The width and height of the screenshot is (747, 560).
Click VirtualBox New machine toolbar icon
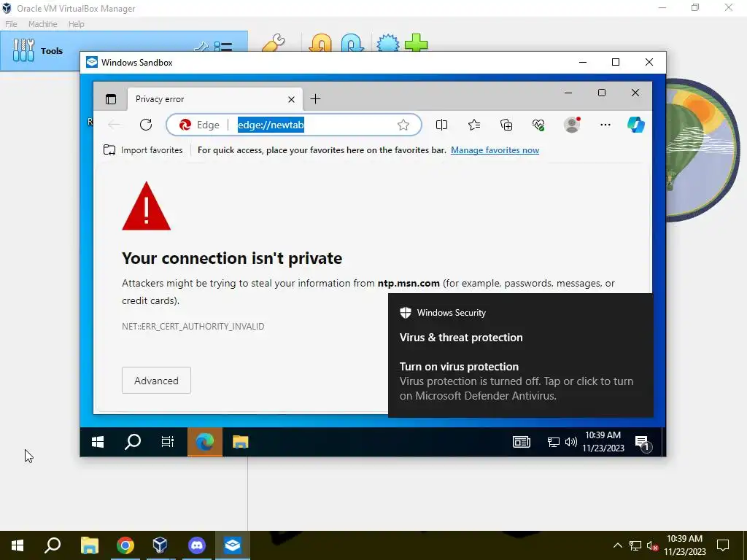pyautogui.click(x=388, y=43)
